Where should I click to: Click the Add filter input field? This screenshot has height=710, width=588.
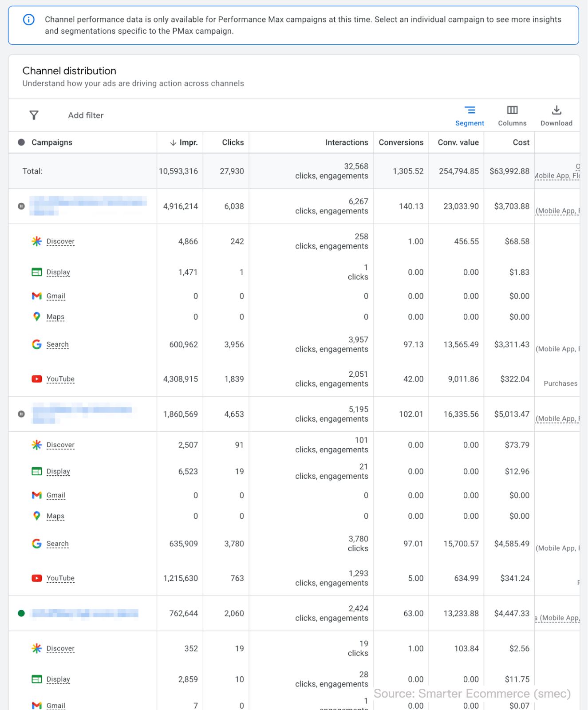click(86, 115)
